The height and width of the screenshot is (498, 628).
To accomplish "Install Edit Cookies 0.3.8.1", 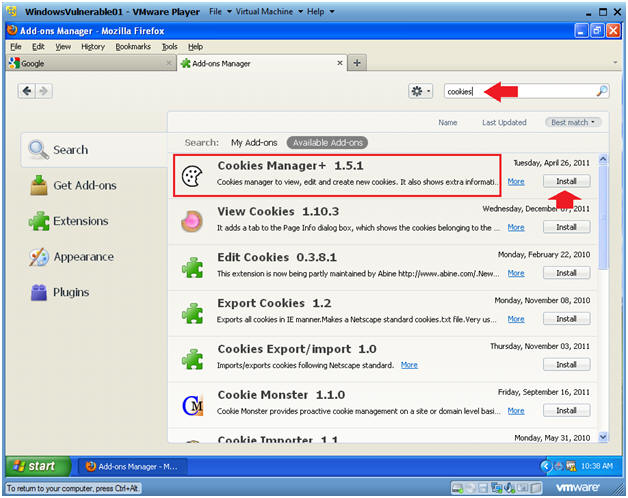I will coord(566,273).
